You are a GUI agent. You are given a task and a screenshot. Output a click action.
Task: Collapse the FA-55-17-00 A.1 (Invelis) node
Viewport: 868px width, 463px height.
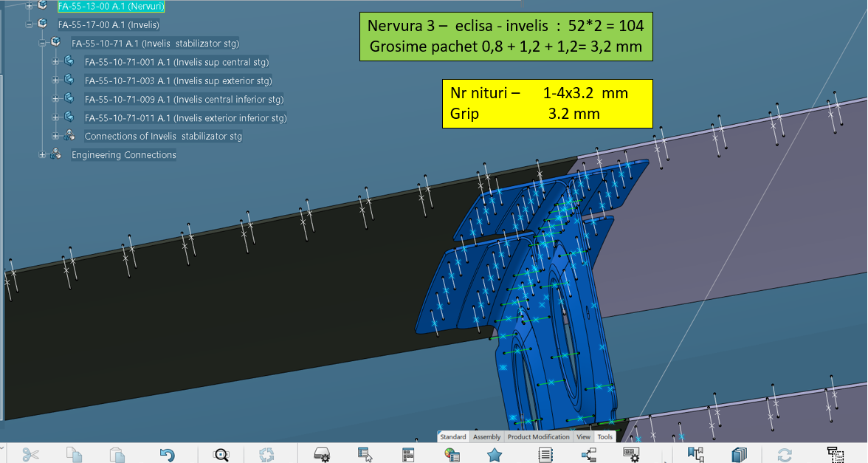(30, 24)
